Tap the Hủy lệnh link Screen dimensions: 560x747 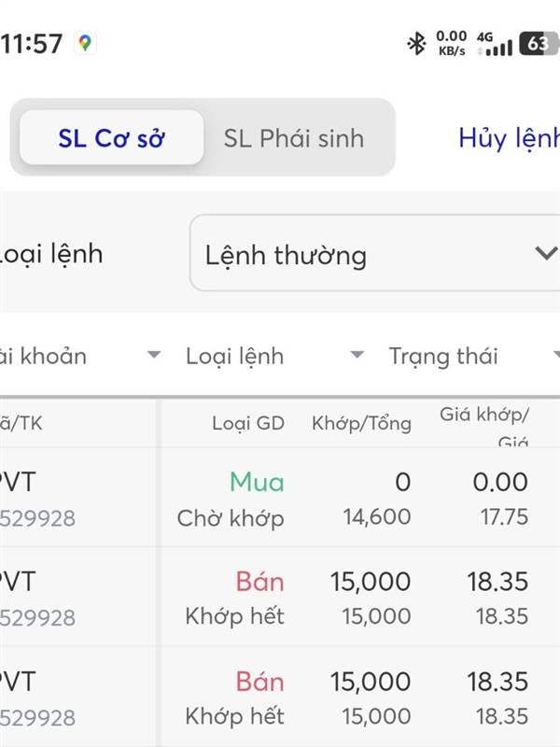click(509, 138)
